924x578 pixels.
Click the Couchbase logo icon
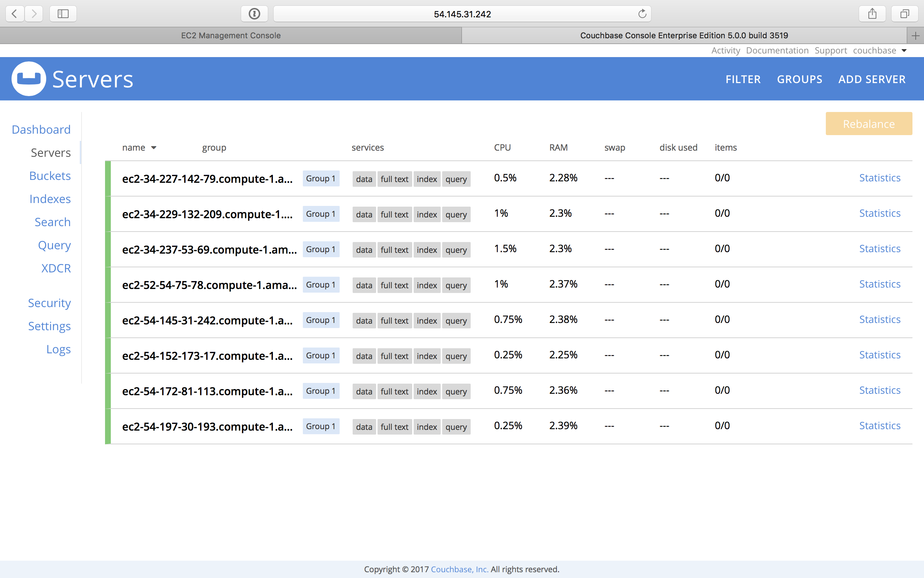click(x=29, y=79)
